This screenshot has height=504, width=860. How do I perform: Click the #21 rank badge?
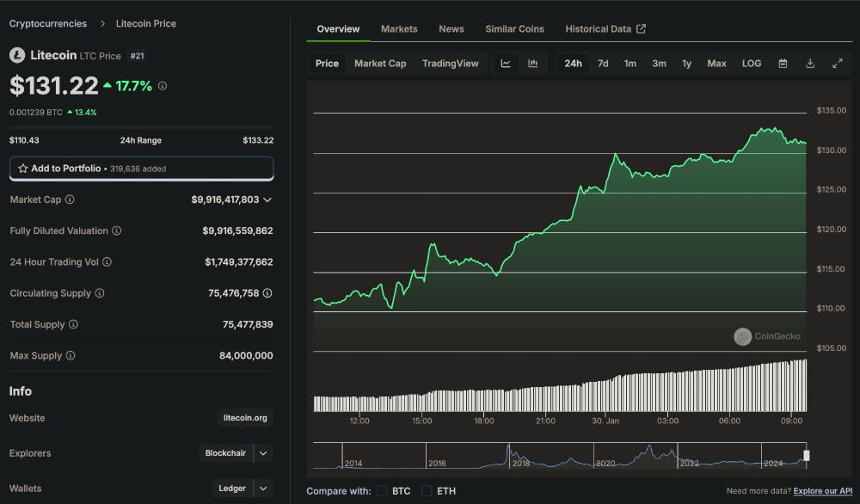coord(137,56)
